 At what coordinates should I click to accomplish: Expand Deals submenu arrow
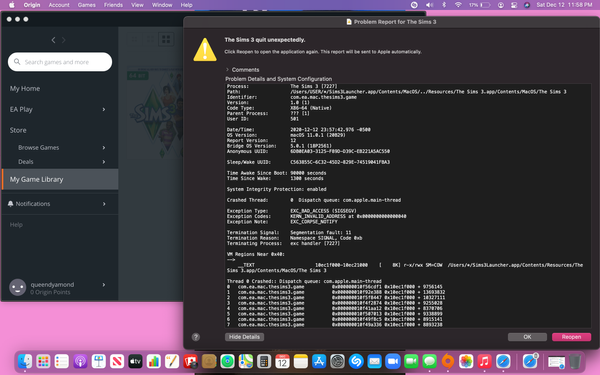pyautogui.click(x=104, y=162)
